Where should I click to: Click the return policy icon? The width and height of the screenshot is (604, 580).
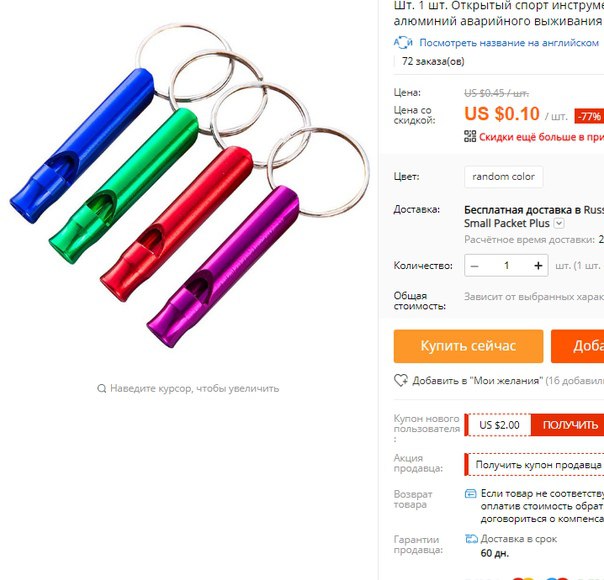471,493
